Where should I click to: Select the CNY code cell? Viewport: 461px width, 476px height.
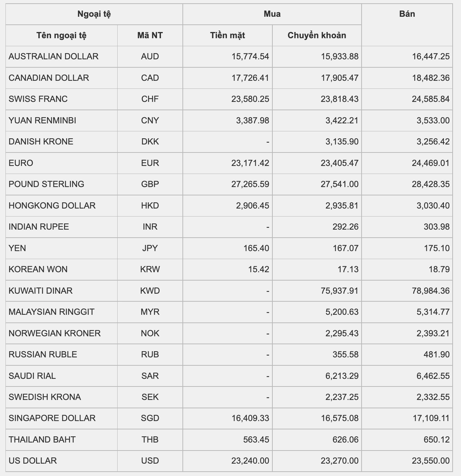pos(150,120)
